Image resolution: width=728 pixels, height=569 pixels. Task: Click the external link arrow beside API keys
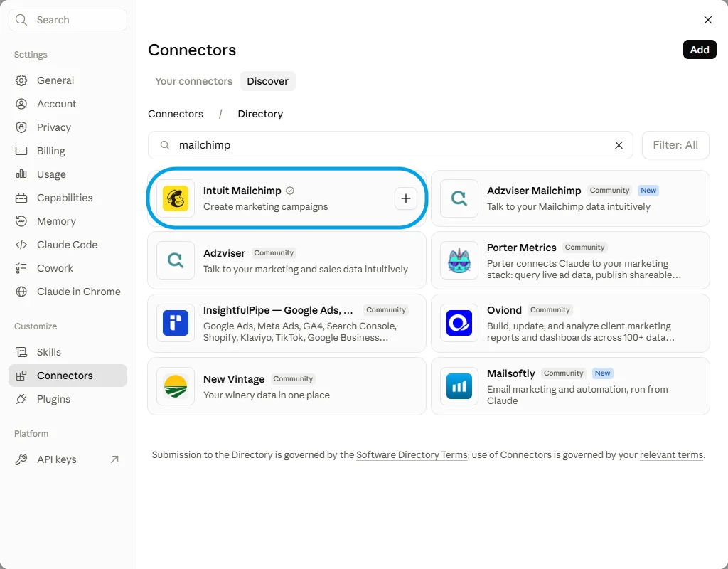(x=114, y=459)
